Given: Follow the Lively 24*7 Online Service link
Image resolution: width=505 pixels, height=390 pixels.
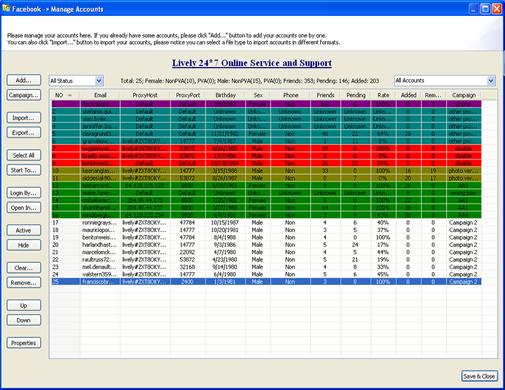Looking at the screenshot, I should point(252,63).
